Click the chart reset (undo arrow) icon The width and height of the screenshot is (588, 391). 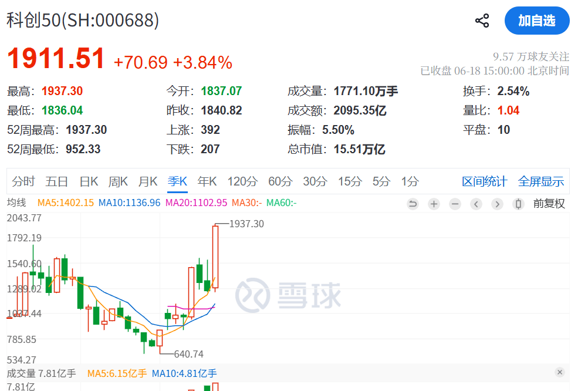click(x=413, y=204)
